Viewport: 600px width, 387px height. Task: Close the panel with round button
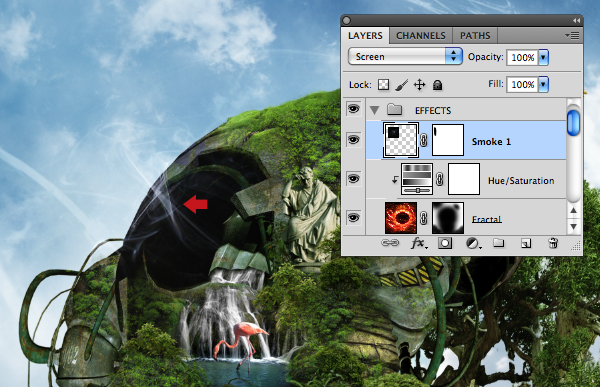(346, 20)
